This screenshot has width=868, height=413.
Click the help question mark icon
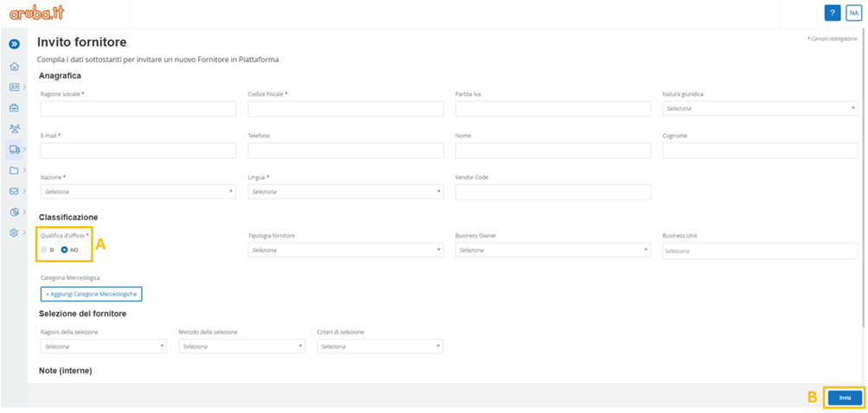tap(833, 13)
